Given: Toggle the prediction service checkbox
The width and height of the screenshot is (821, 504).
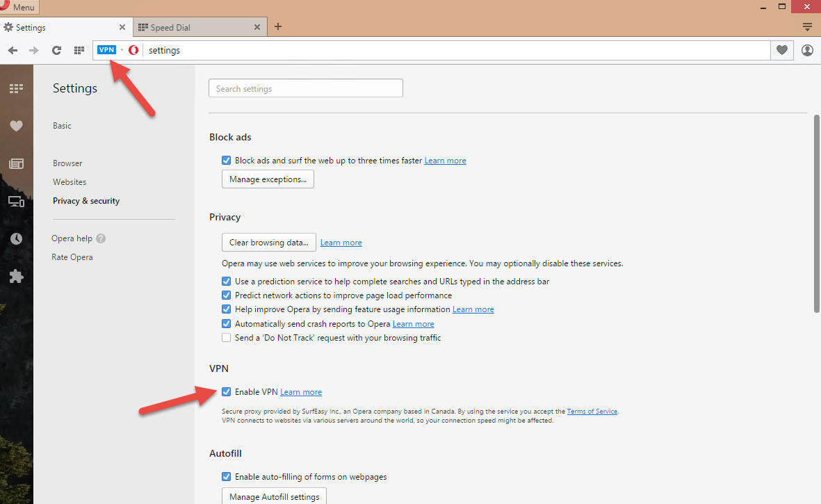Looking at the screenshot, I should pos(226,281).
